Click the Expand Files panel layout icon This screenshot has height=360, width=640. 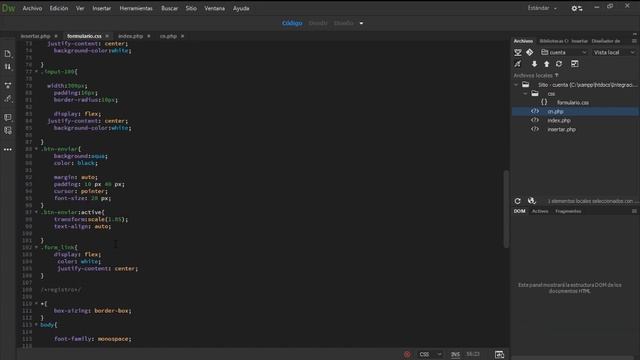coord(575,64)
